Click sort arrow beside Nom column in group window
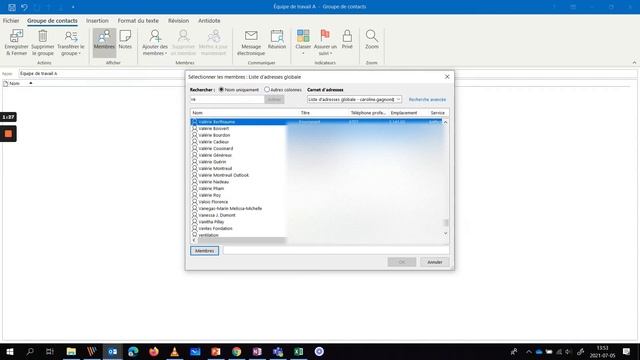 (x=31, y=83)
